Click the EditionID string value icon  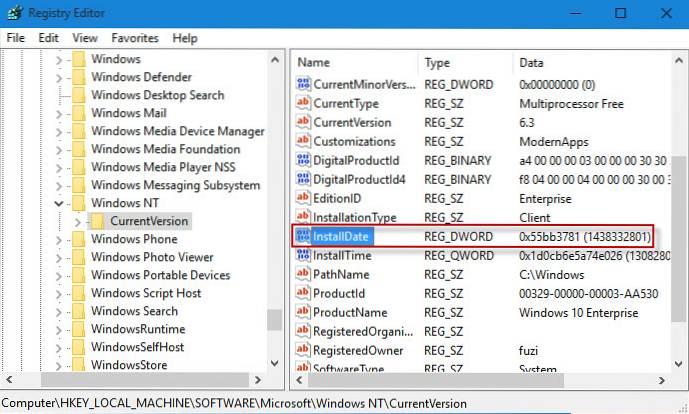pyautogui.click(x=304, y=198)
